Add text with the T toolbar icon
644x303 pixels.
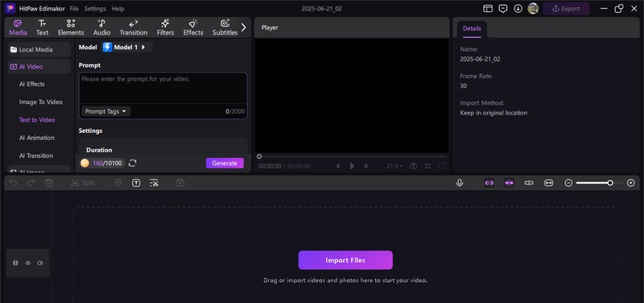(x=136, y=183)
